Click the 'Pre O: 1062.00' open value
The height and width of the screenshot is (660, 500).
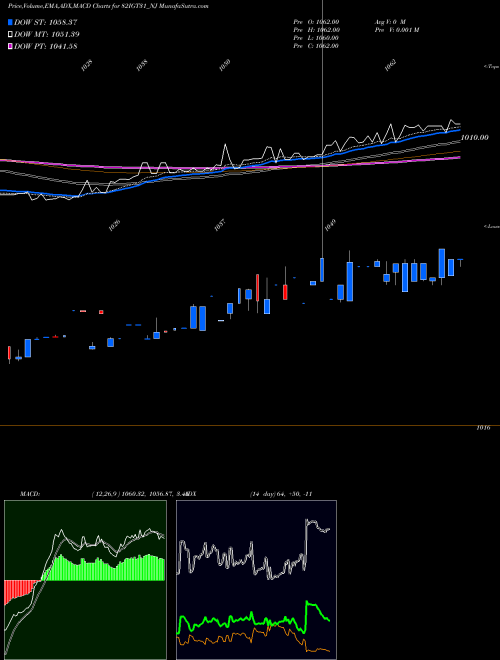point(316,22)
